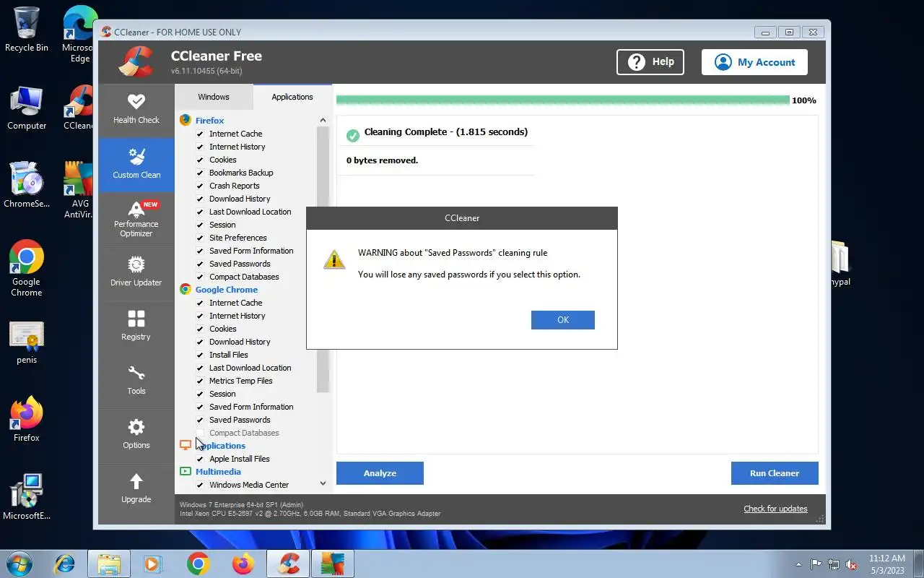Select Custom Clean sidebar item
Image resolution: width=924 pixels, height=578 pixels.
(136, 165)
